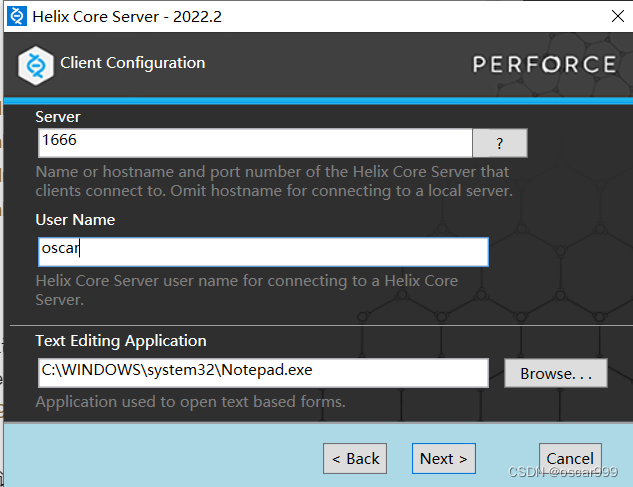The width and height of the screenshot is (633, 487).
Task: Click the hexagonal Helix logo beside Client Configuration
Action: (x=36, y=65)
